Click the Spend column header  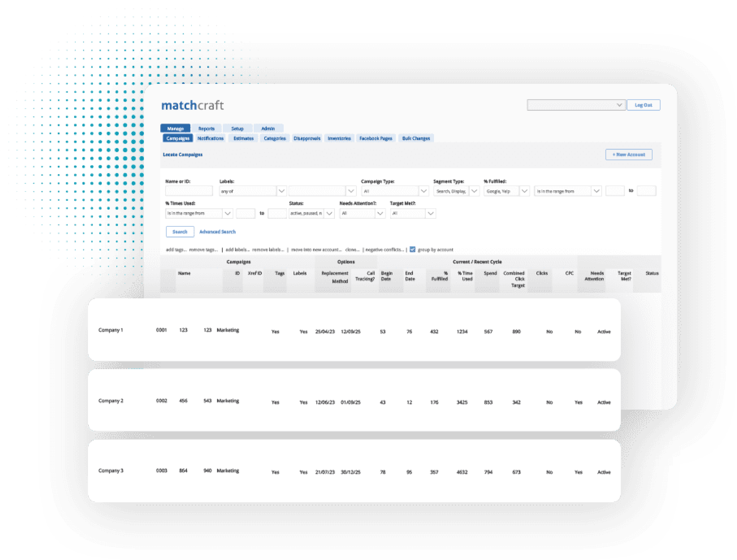click(x=490, y=273)
